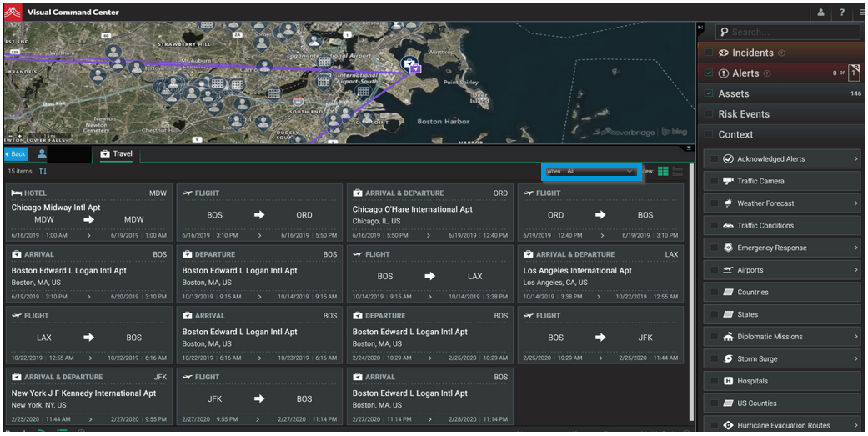
Task: Open the When filter dropdown
Action: pyautogui.click(x=599, y=171)
